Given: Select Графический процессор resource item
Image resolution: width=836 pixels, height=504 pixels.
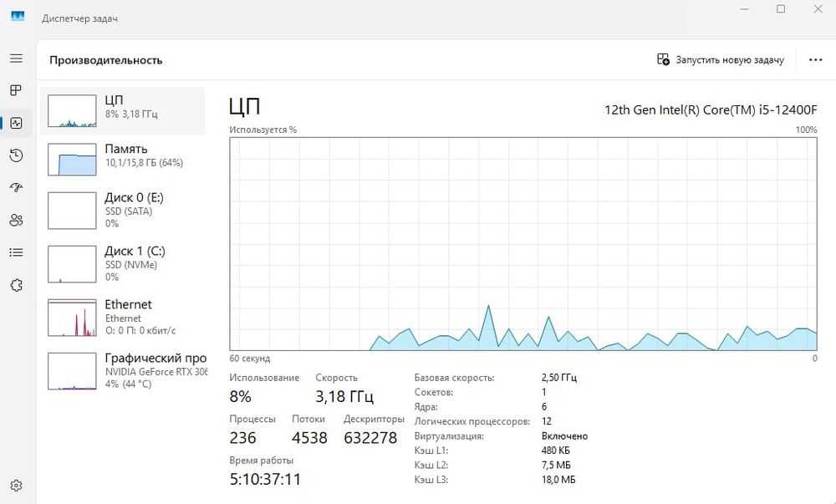Looking at the screenshot, I should (x=123, y=371).
